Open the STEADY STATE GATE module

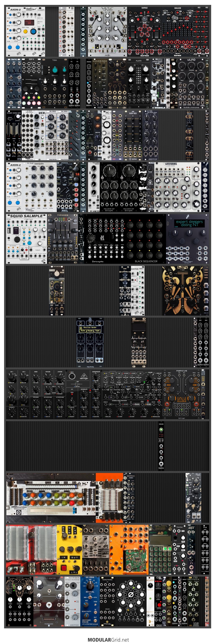click(x=14, y=135)
